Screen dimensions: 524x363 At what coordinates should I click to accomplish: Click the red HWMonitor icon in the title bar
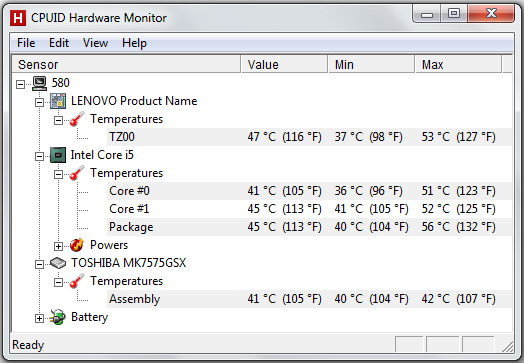[18, 18]
